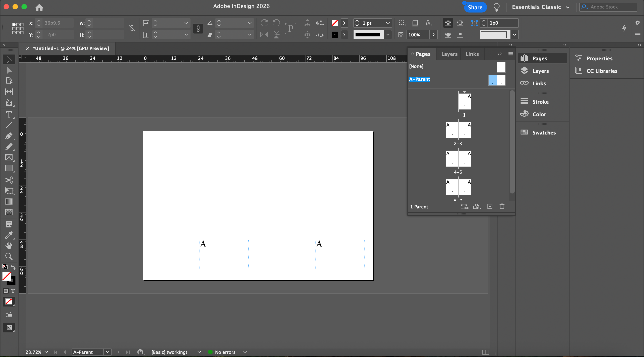
Task: Activate the Zoom tool
Action: click(9, 256)
